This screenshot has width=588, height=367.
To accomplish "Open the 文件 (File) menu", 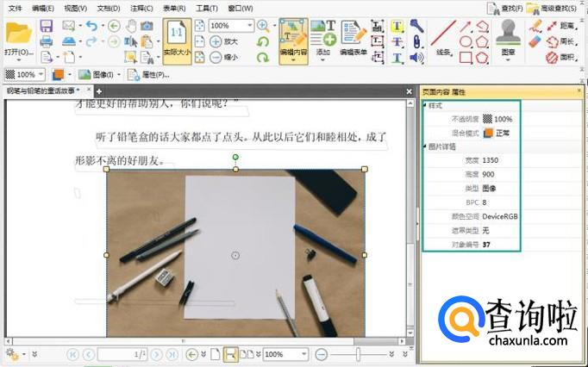I will click(16, 8).
